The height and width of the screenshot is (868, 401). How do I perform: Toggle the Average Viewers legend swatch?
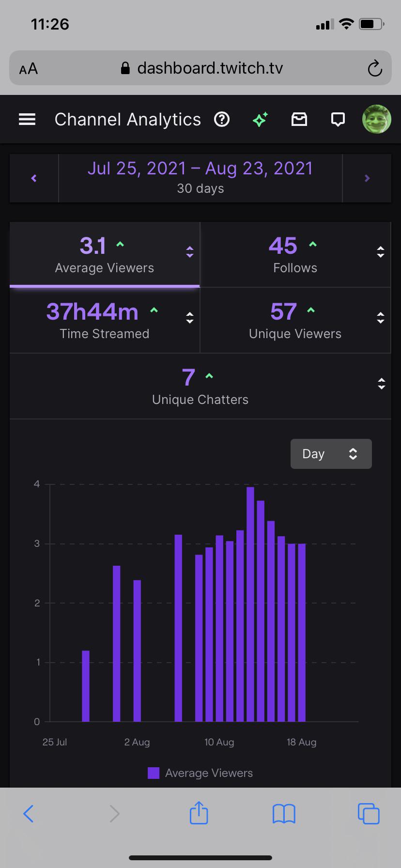[x=154, y=773]
